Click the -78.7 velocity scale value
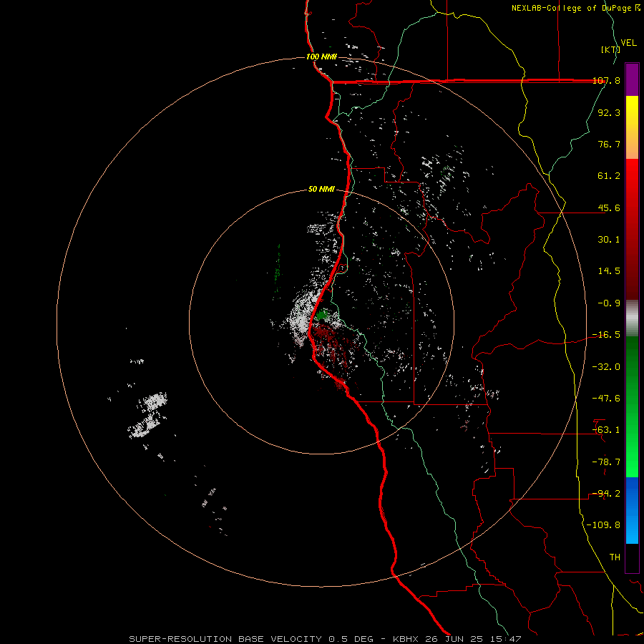 tap(606, 462)
